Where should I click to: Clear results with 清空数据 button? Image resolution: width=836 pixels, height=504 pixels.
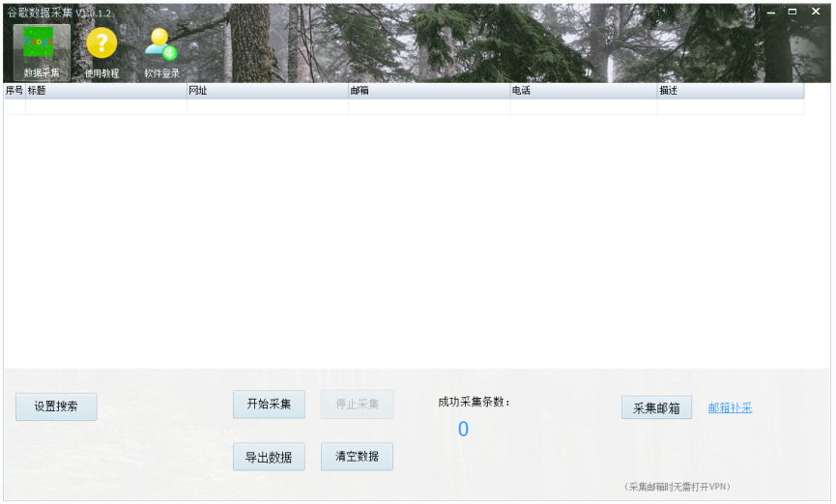[x=357, y=457]
